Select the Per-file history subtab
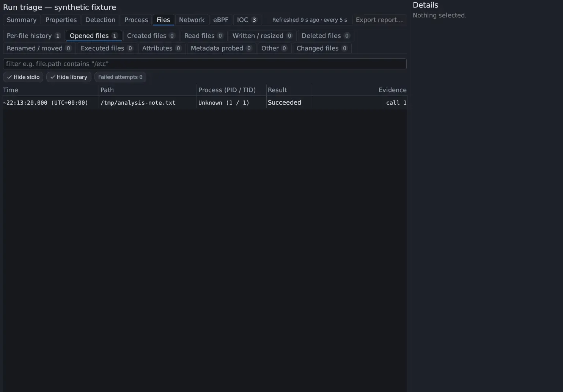The image size is (563, 392). [34, 36]
